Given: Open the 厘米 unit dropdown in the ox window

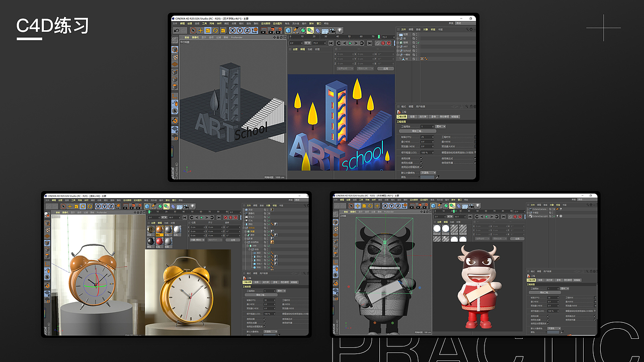Looking at the screenshot, I should click(565, 289).
